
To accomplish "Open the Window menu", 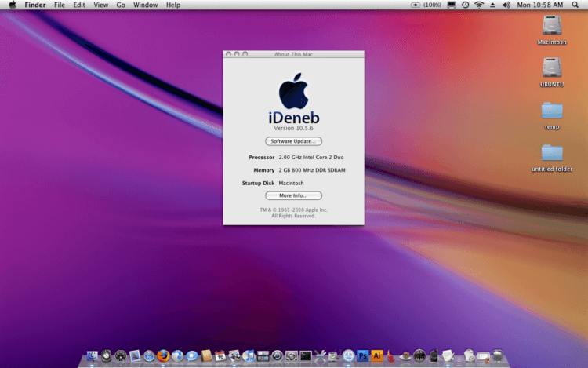I will click(x=146, y=5).
